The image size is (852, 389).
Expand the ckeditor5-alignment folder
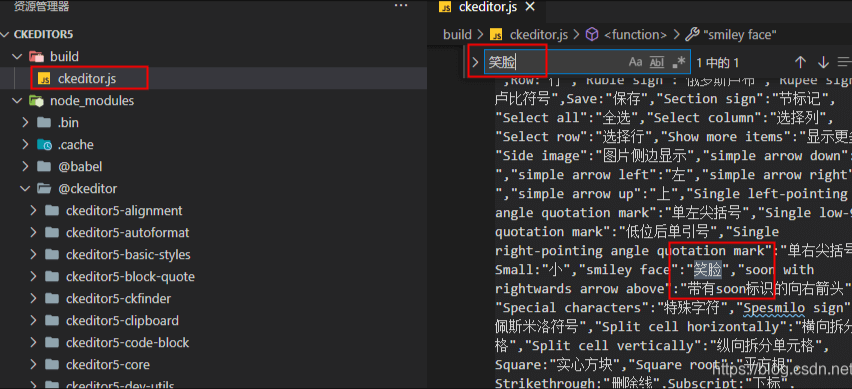pos(33,211)
